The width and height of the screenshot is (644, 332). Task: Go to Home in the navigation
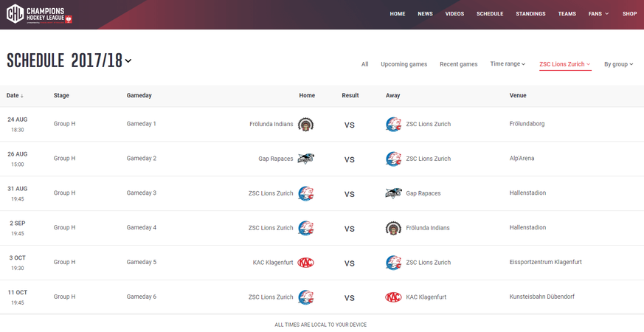pos(398,13)
